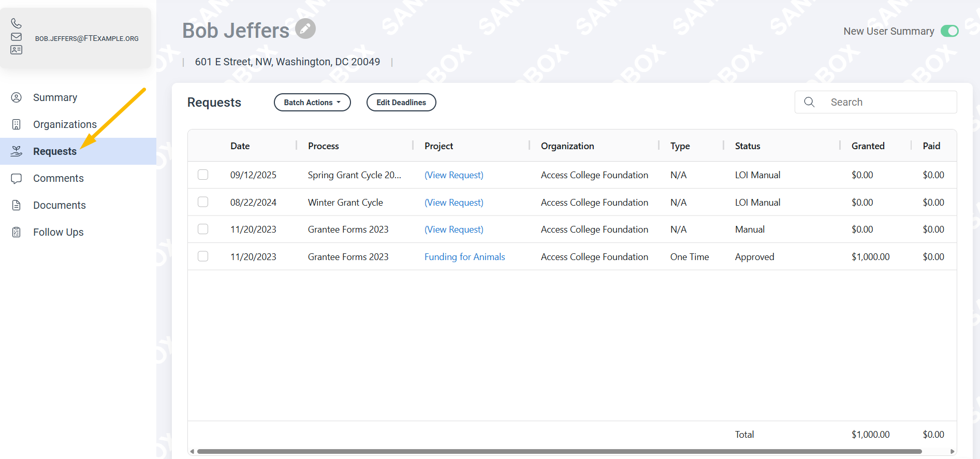Click Access College Foundation in the 09/12/2025 row

tap(594, 175)
